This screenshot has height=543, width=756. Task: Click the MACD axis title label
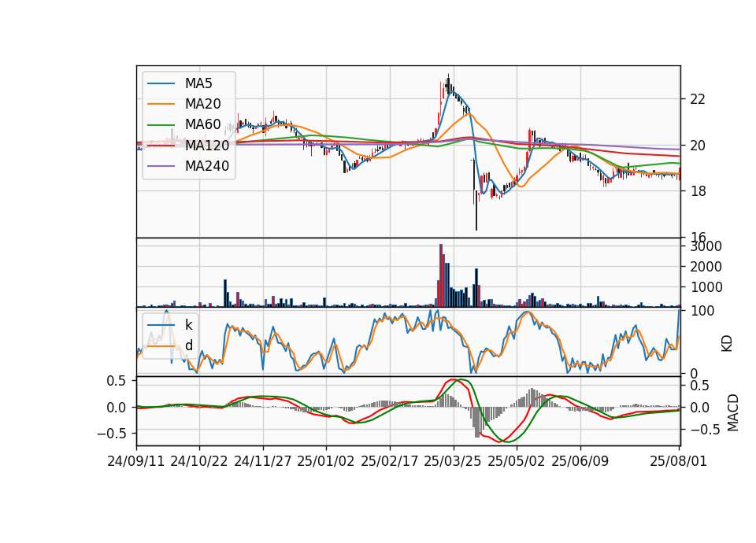click(x=732, y=412)
